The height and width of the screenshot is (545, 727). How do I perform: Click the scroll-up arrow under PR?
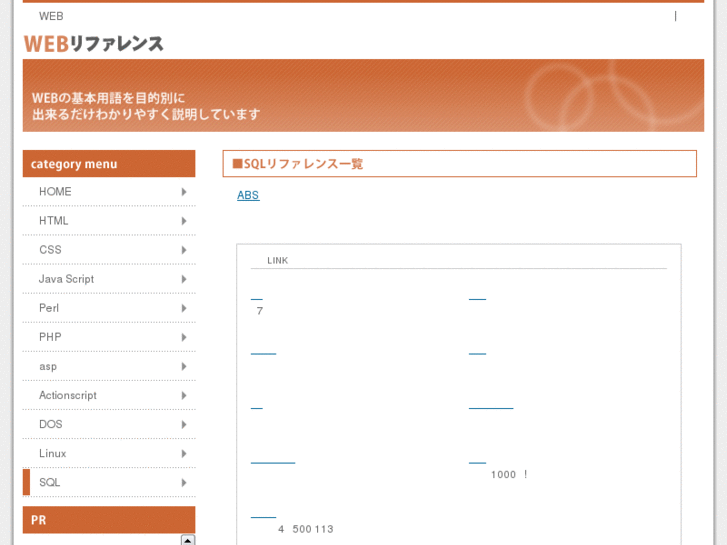(x=188, y=540)
